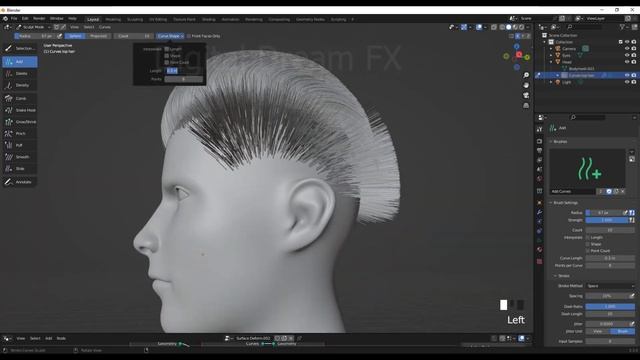
Task: Select the Selection Paint brush tool
Action: point(20,48)
